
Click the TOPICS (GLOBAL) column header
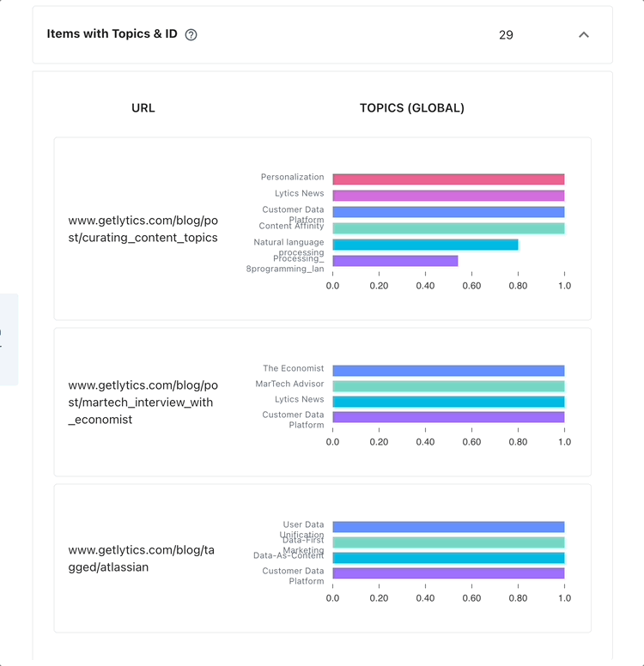pos(412,108)
